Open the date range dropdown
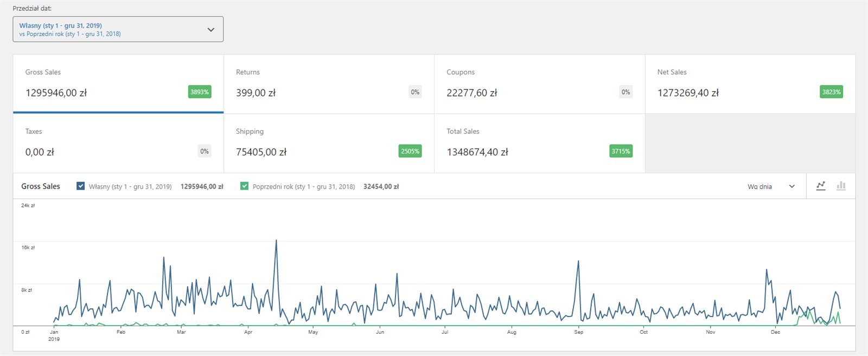 (118, 29)
